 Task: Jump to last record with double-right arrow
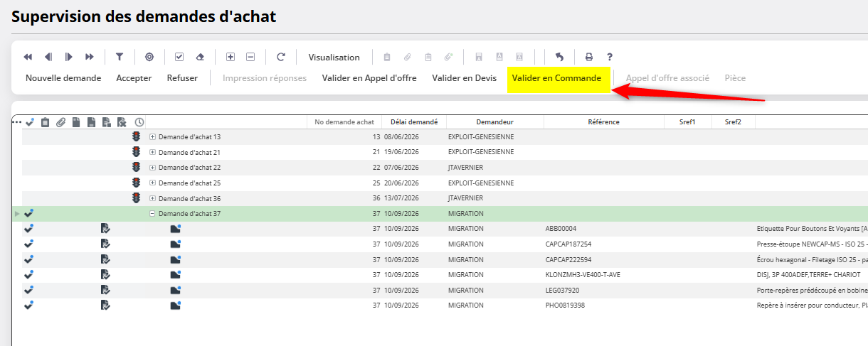click(x=90, y=57)
